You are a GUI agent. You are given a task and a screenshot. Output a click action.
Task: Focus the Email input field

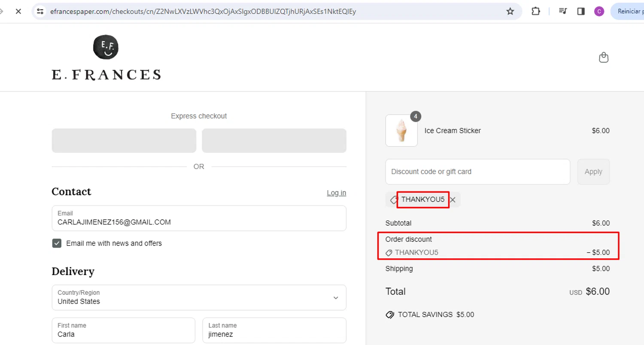click(x=199, y=218)
